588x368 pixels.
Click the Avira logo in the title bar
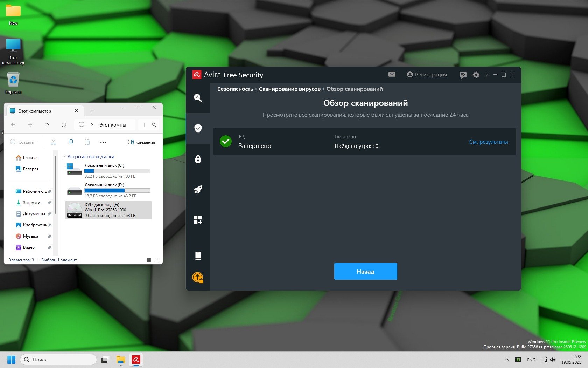197,75
